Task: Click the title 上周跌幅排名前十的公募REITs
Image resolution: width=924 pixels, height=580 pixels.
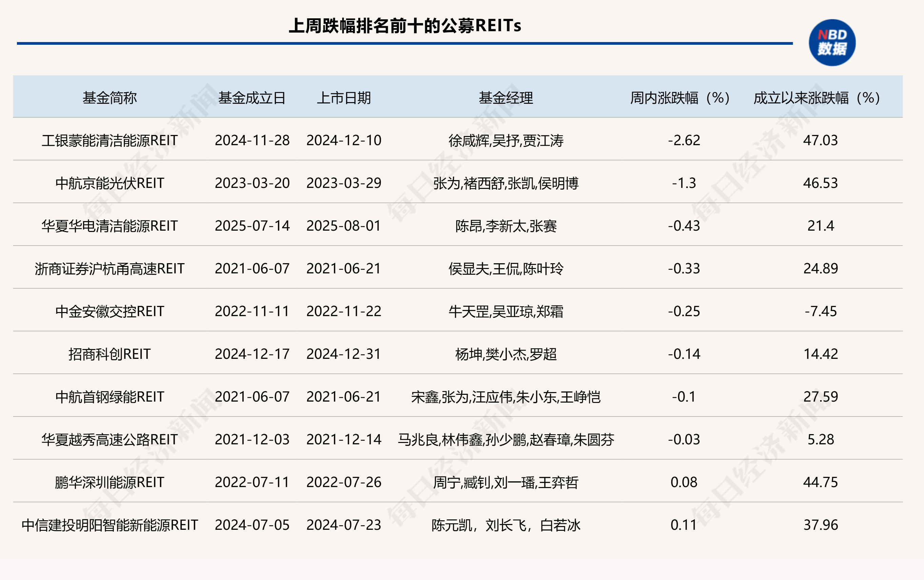Action: (405, 26)
